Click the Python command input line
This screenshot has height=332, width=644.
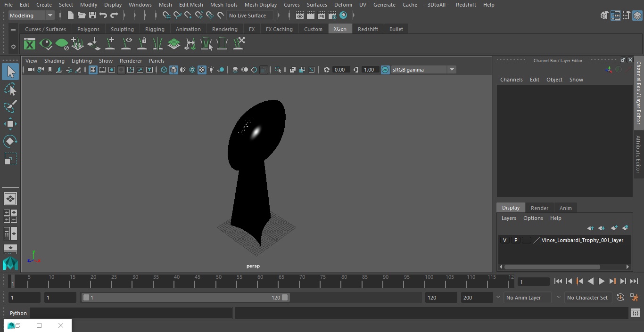(x=131, y=313)
